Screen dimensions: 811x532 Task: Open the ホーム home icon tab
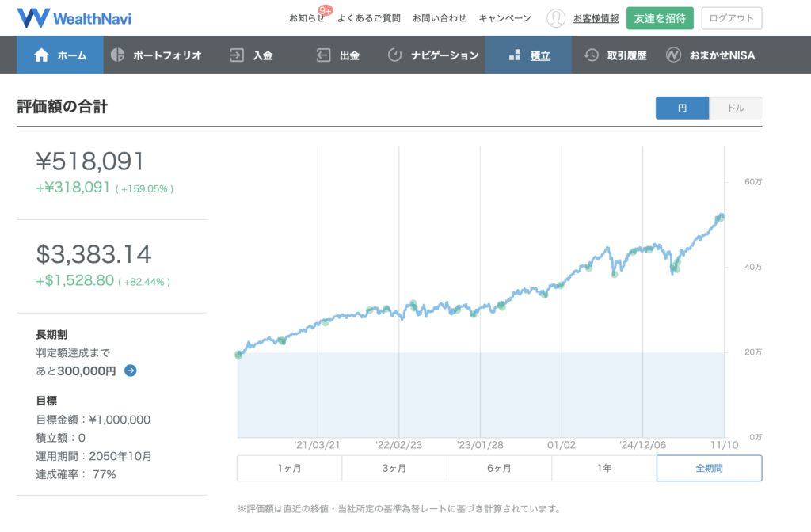pyautogui.click(x=42, y=55)
